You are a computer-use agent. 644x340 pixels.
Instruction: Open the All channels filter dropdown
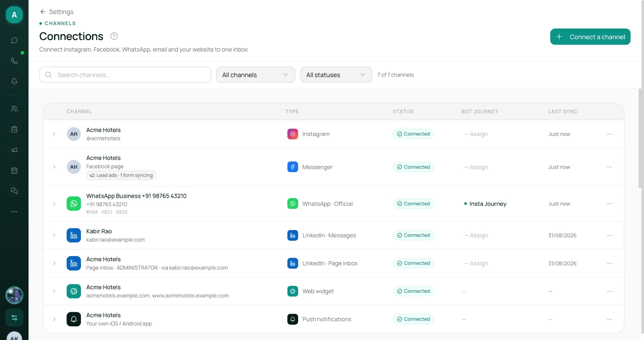pos(256,75)
